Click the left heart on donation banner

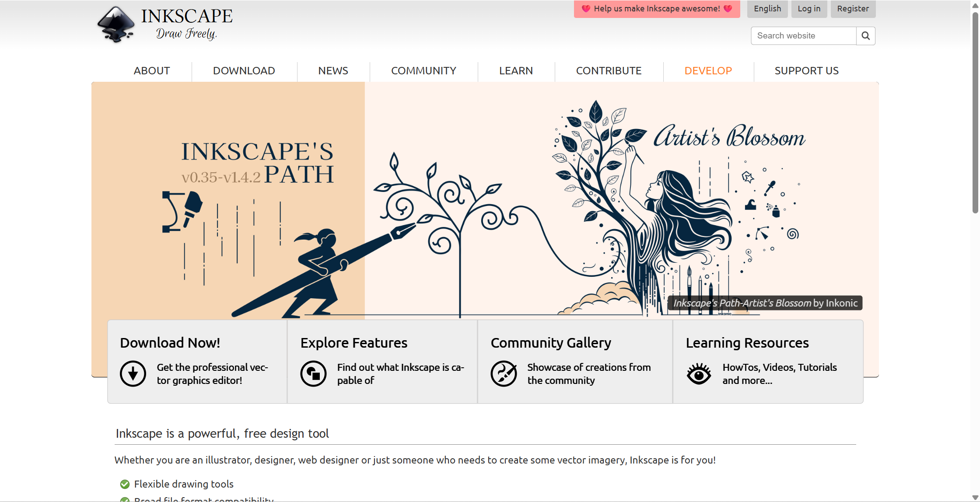click(586, 9)
